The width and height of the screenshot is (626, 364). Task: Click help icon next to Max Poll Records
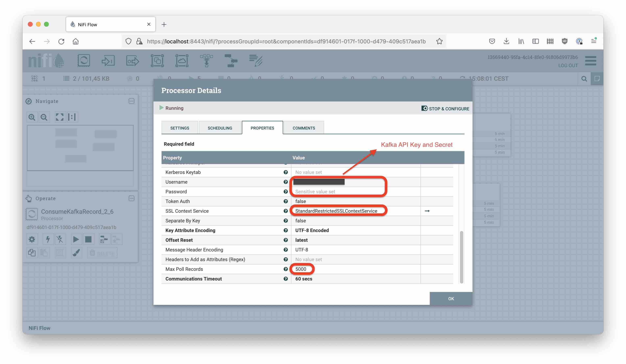tap(285, 269)
